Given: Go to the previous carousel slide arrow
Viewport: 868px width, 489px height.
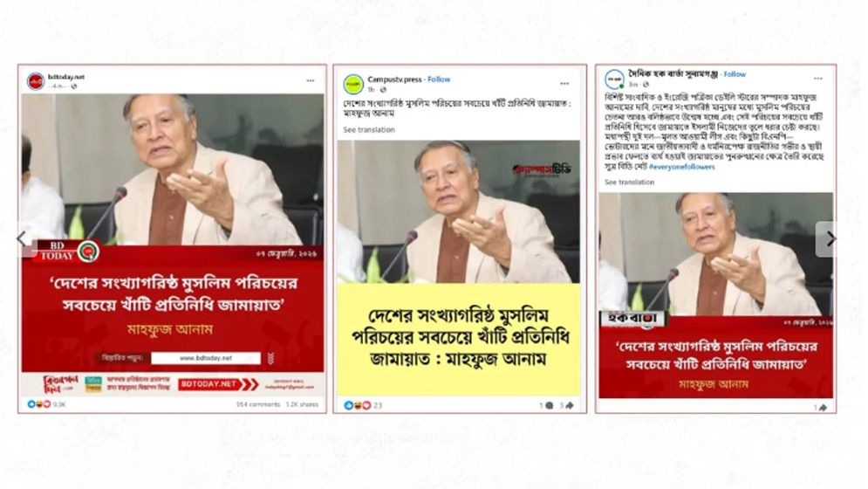Looking at the screenshot, I should [24, 239].
